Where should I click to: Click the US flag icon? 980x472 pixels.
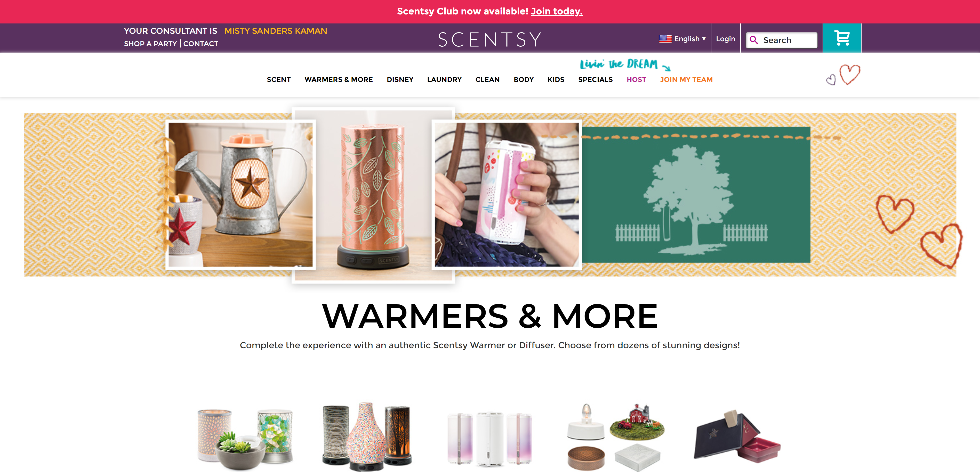pyautogui.click(x=665, y=39)
